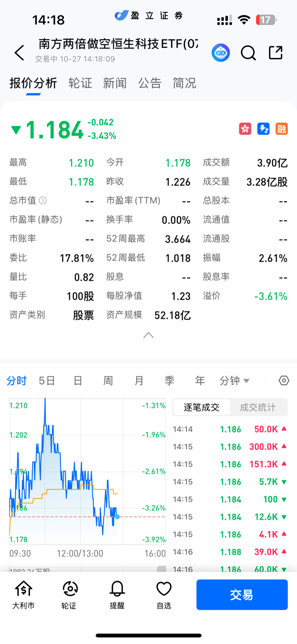Tap the 委比 value 17.81%
Image resolution: width=297 pixels, height=644 pixels.
coord(77,258)
